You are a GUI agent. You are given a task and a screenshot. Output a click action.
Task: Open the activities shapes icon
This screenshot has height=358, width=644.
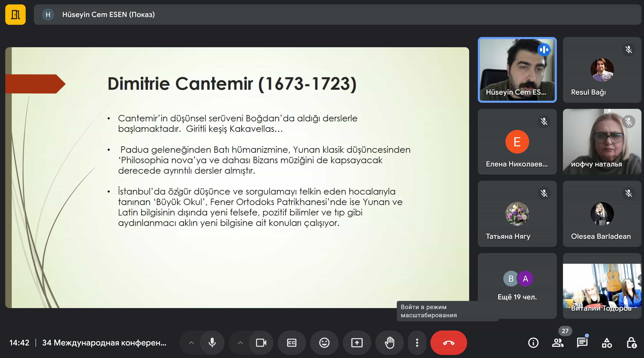[607, 343]
